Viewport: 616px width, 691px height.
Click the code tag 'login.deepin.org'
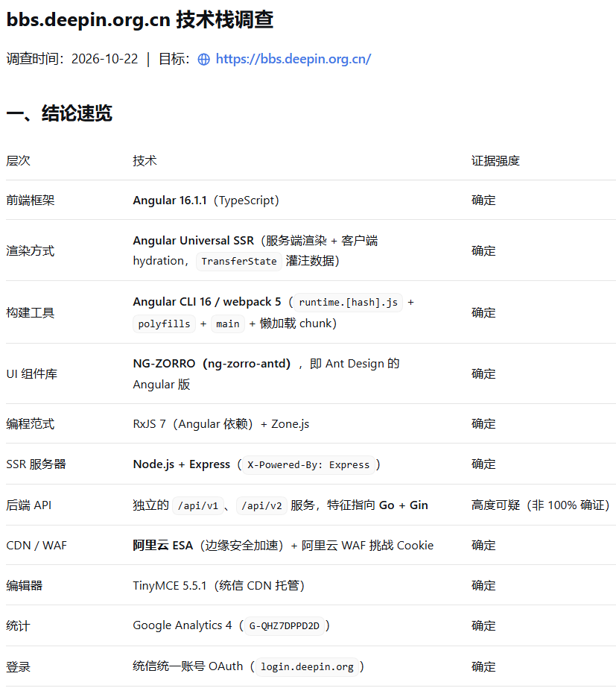[307, 667]
